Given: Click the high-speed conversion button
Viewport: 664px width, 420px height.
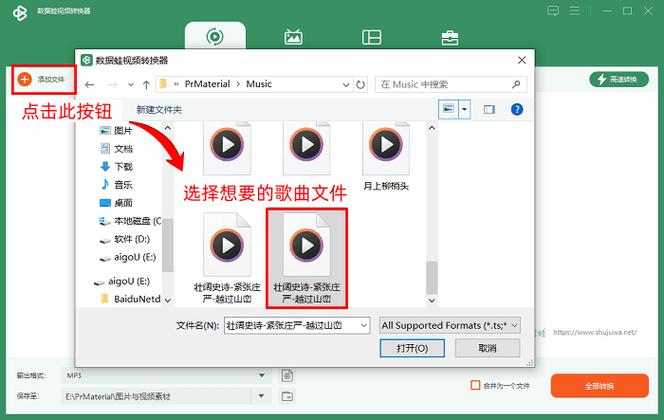Looking at the screenshot, I should [x=619, y=79].
